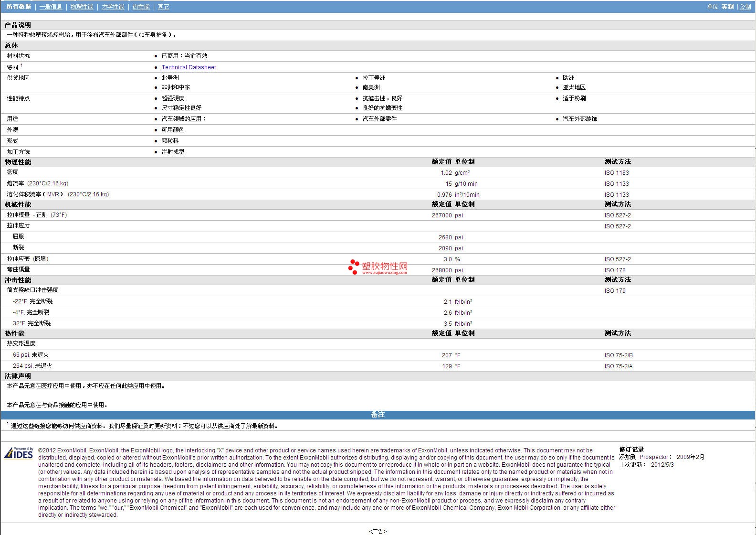Switch to the 一般信息 tab
Viewport: 756px width, 535px height.
click(x=51, y=7)
